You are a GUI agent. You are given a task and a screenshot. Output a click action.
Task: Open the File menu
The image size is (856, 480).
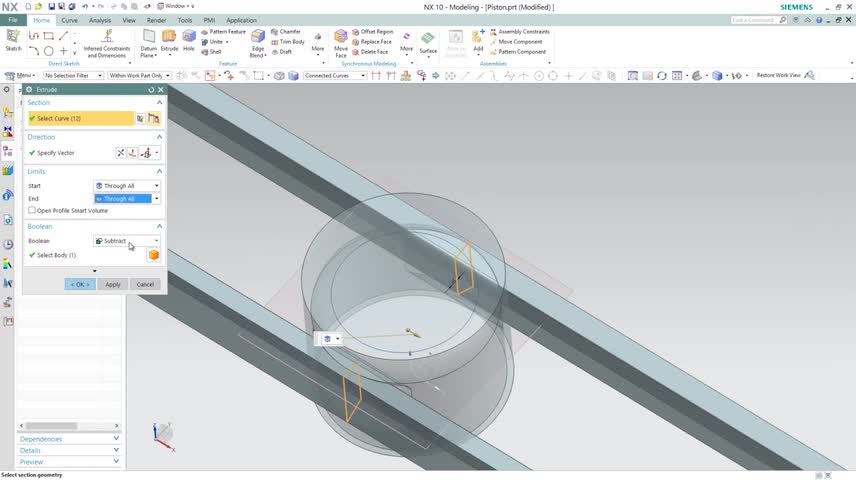click(x=13, y=20)
